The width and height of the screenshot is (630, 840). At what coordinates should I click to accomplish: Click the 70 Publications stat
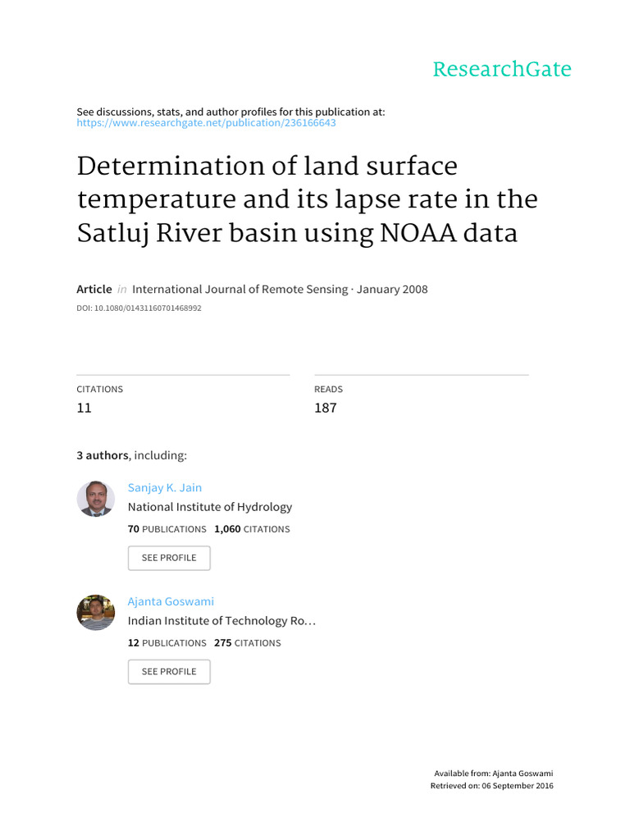(x=167, y=529)
